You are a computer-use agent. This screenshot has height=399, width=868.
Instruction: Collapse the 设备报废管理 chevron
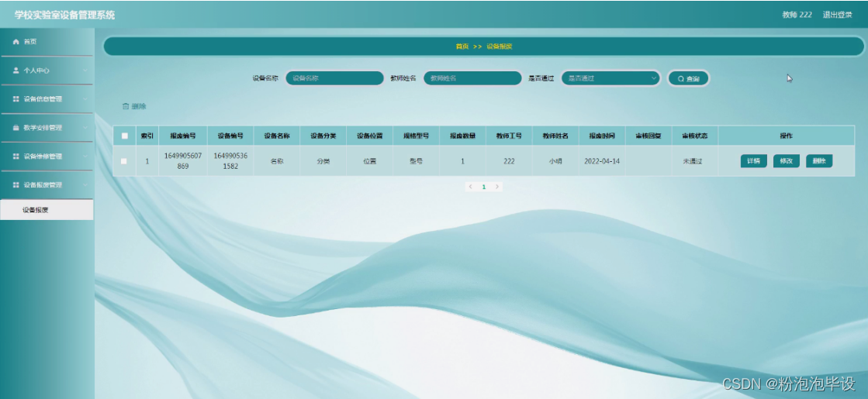[x=85, y=185]
